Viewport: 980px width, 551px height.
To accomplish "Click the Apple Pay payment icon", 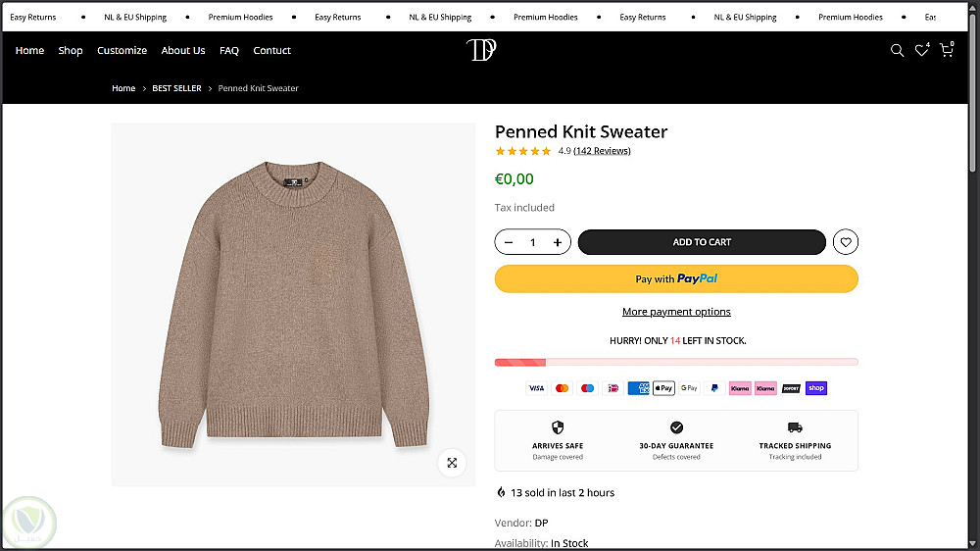I will pos(663,388).
